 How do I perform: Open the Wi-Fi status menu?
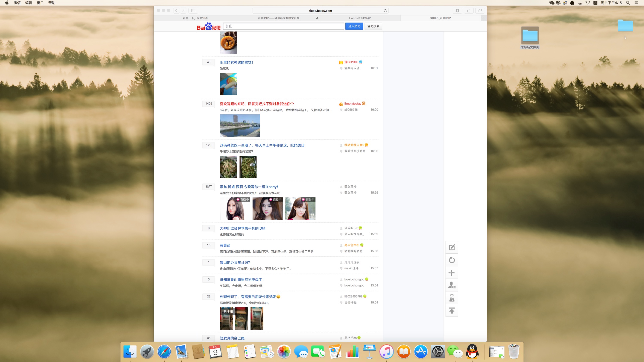tap(588, 3)
